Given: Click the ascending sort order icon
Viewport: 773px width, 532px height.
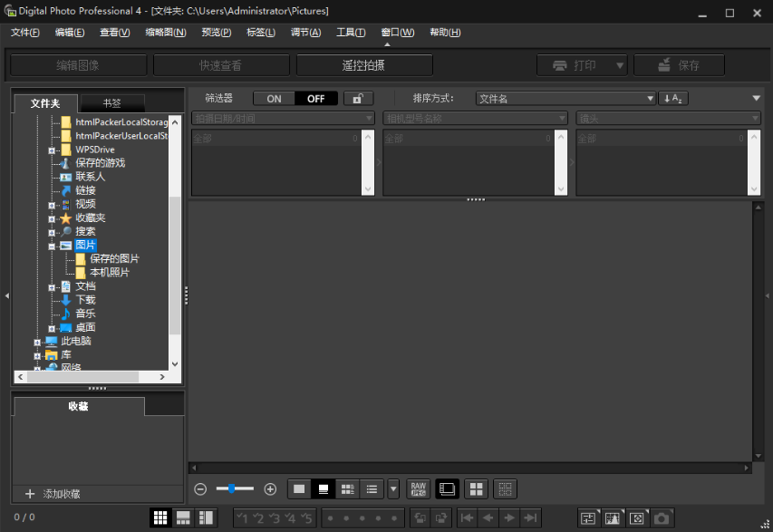Looking at the screenshot, I should point(672,99).
